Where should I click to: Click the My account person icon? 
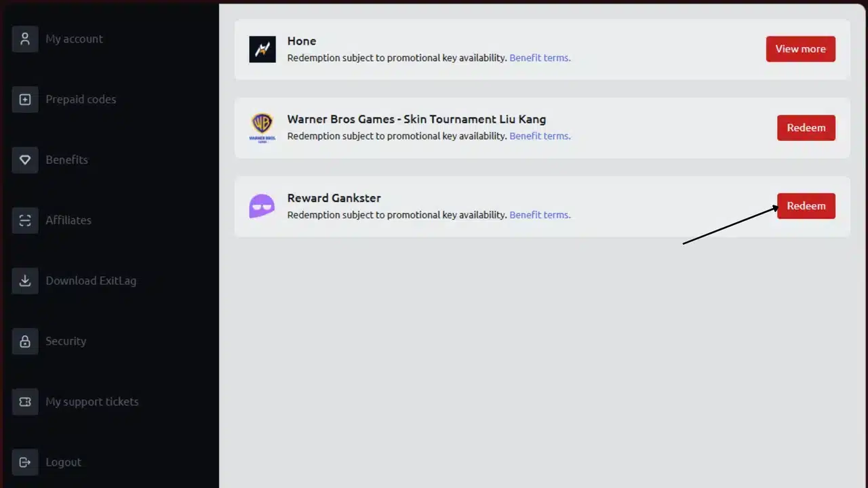point(25,39)
